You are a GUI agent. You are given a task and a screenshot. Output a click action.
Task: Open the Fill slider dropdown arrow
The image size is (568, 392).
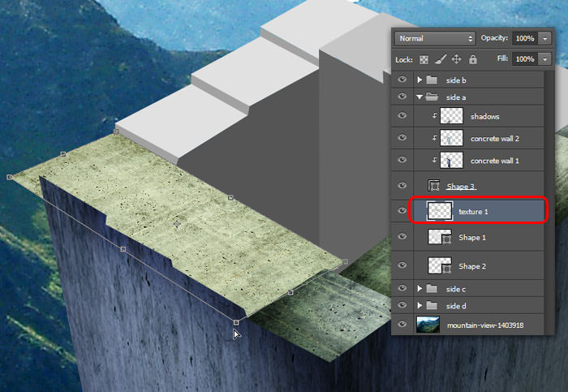(x=544, y=59)
